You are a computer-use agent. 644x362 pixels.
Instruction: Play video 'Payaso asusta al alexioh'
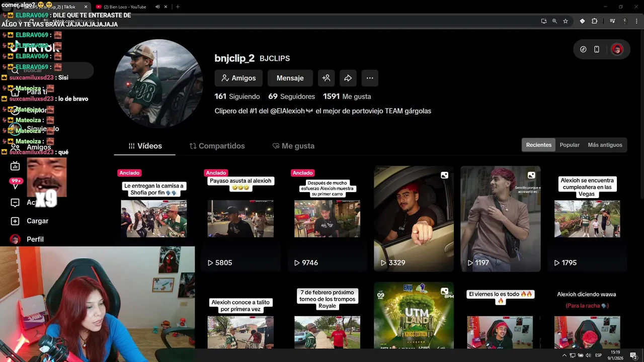240,219
